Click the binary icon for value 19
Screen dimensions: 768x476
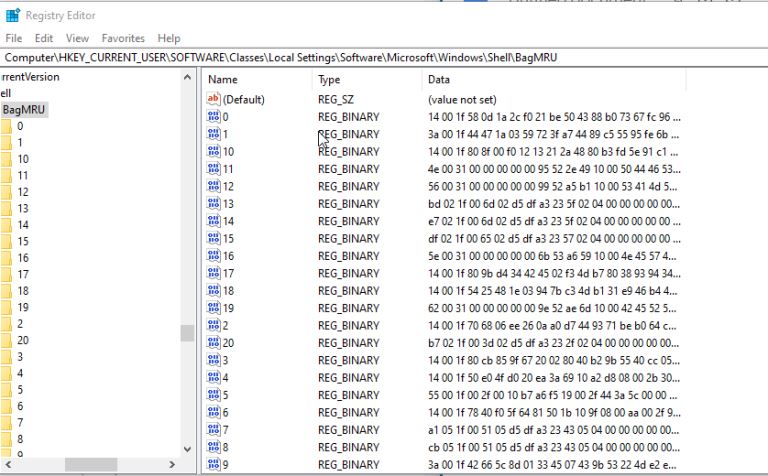click(214, 308)
